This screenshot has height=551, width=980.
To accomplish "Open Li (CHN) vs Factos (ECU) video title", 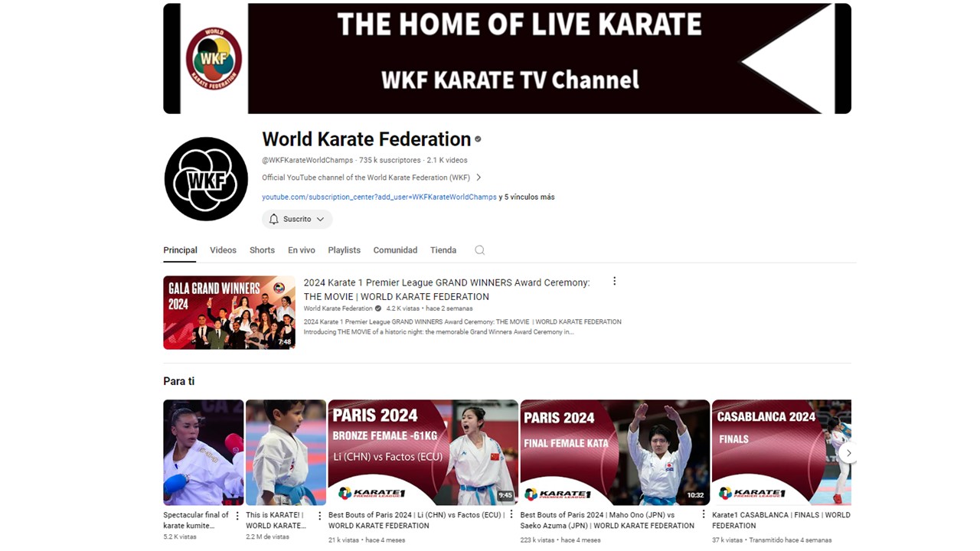I will pos(416,520).
